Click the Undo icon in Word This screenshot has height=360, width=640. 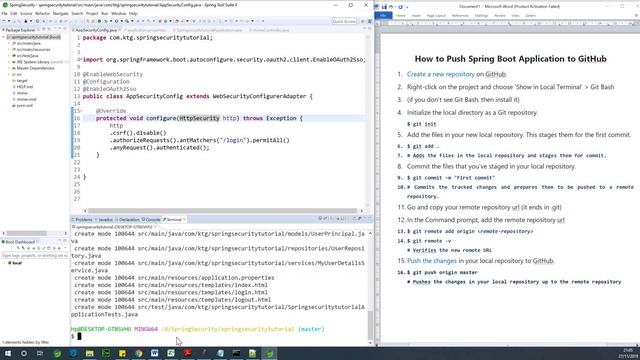[391, 7]
